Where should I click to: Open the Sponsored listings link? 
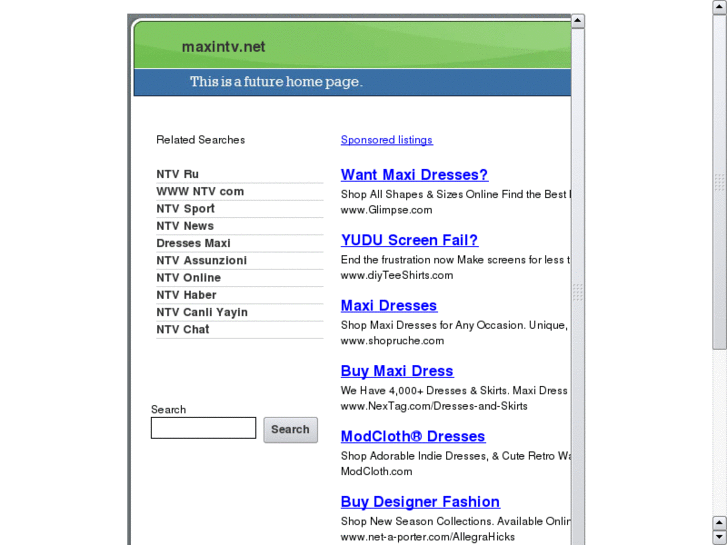[x=387, y=140]
